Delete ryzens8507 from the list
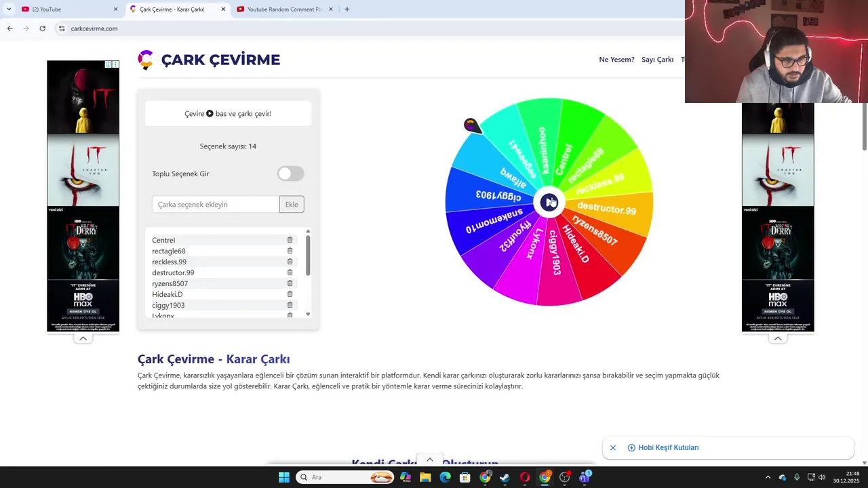The width and height of the screenshot is (868, 488). [290, 283]
